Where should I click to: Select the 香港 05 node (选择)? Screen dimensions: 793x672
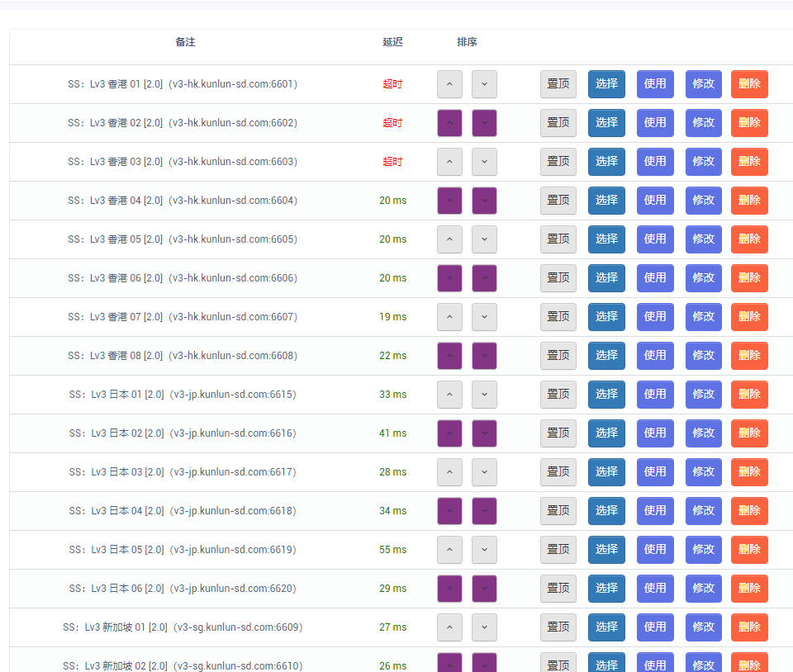606,239
